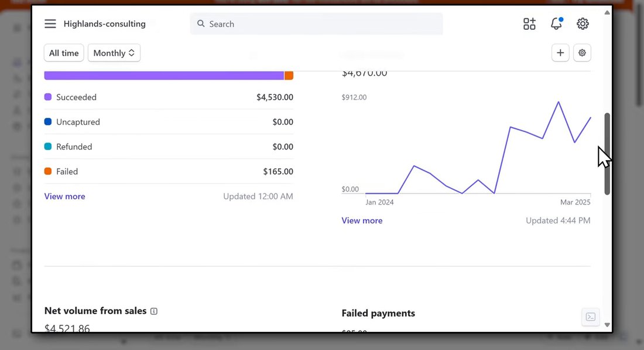Open the hamburger navigation menu
Image resolution: width=644 pixels, height=350 pixels.
point(50,24)
